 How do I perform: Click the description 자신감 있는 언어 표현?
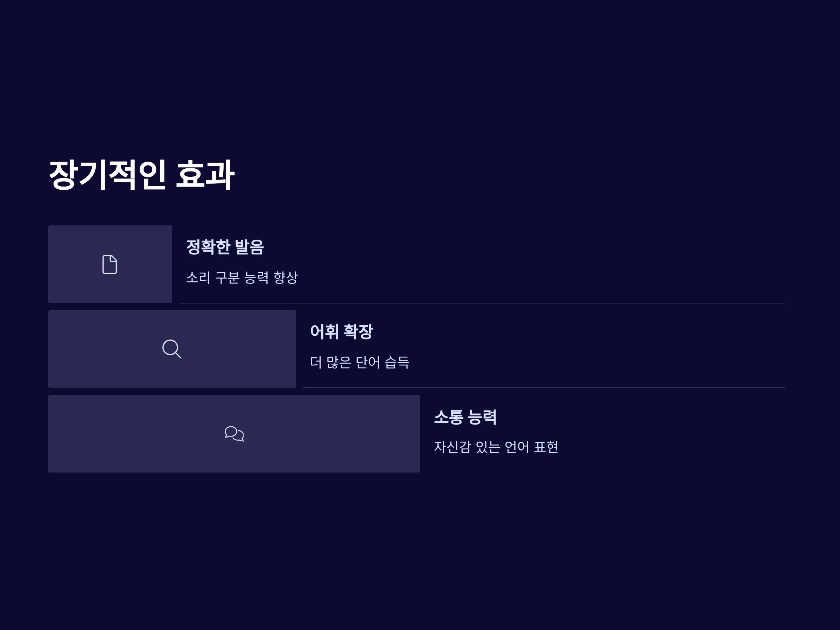coord(496,447)
